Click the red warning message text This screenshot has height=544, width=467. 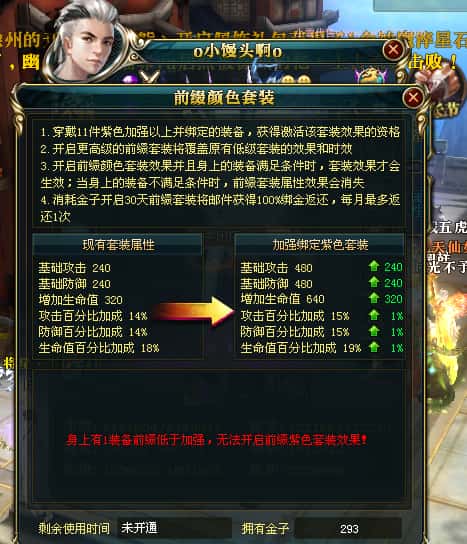tap(216, 440)
